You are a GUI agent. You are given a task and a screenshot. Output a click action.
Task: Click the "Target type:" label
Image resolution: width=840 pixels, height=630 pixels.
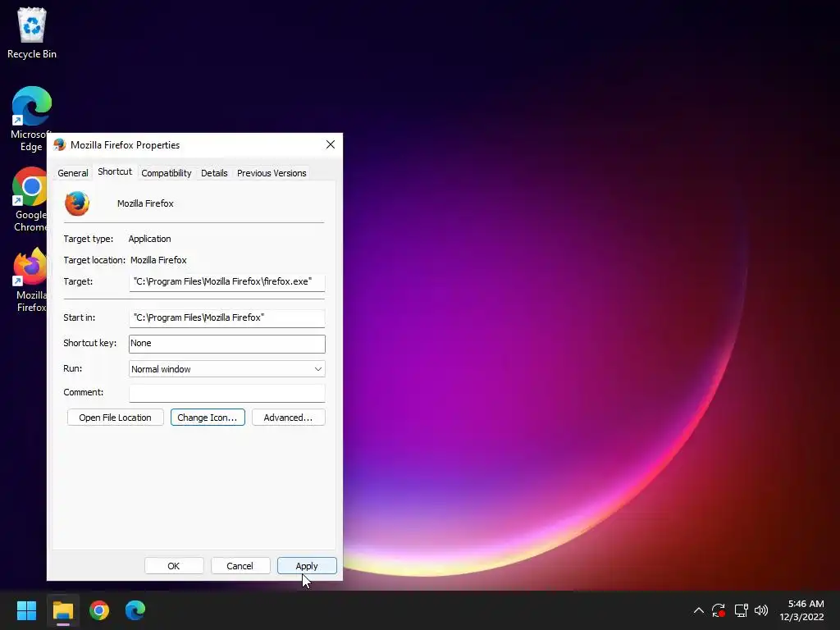89,239
